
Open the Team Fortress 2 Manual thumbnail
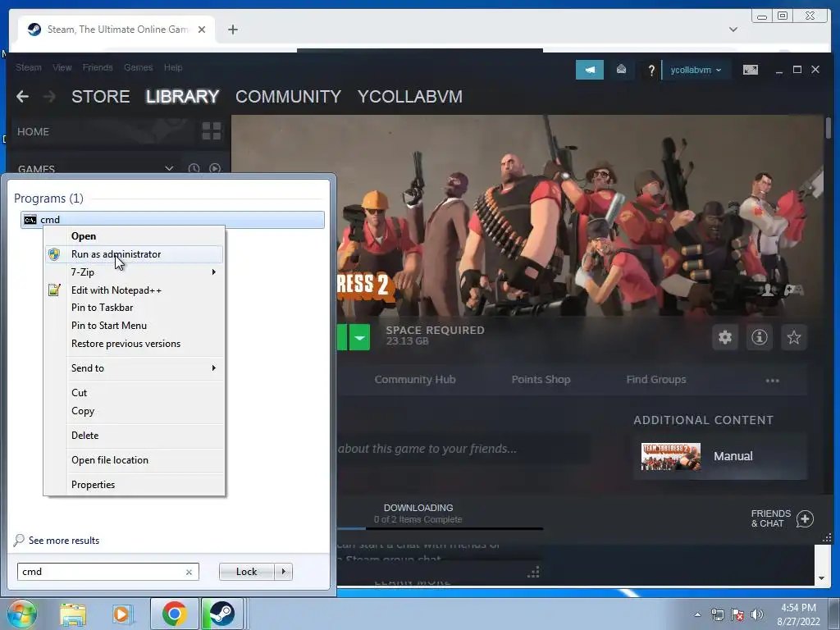coord(671,456)
